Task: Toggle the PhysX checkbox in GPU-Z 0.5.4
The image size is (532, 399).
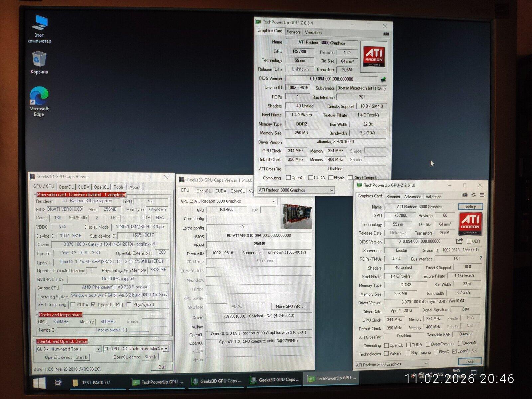Action: 331,178
